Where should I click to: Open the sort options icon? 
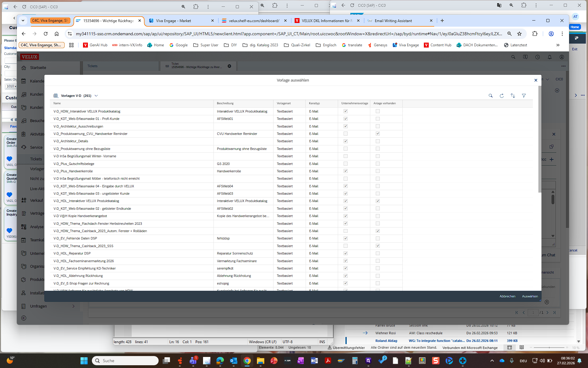(513, 96)
